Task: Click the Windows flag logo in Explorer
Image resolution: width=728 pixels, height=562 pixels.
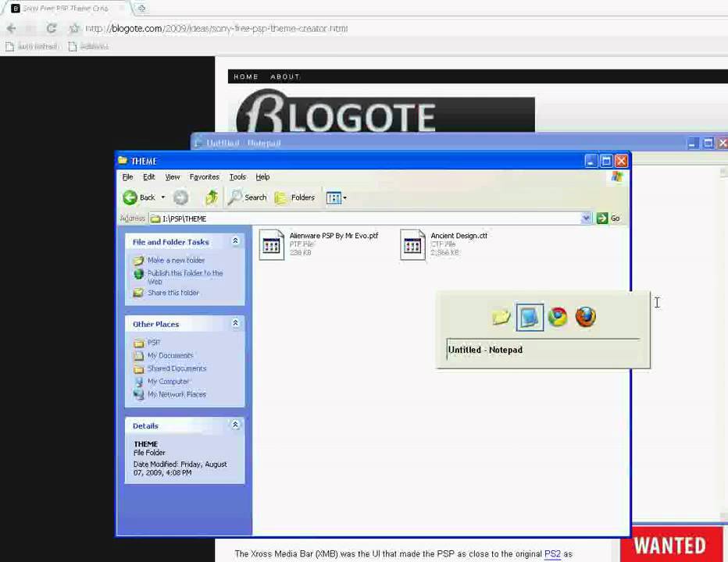Action: [x=617, y=176]
